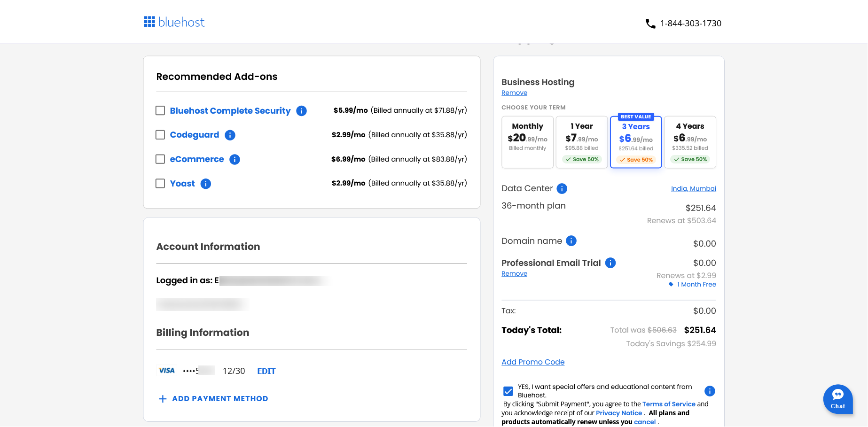
Task: Click the struck-through $506.63 total
Action: click(662, 330)
